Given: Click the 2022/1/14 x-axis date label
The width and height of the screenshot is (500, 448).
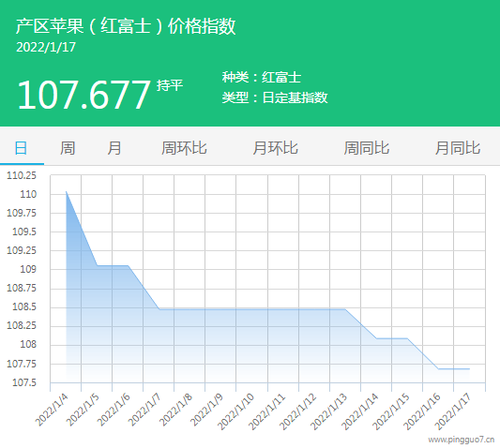Looking at the screenshot, I should click(x=359, y=411).
